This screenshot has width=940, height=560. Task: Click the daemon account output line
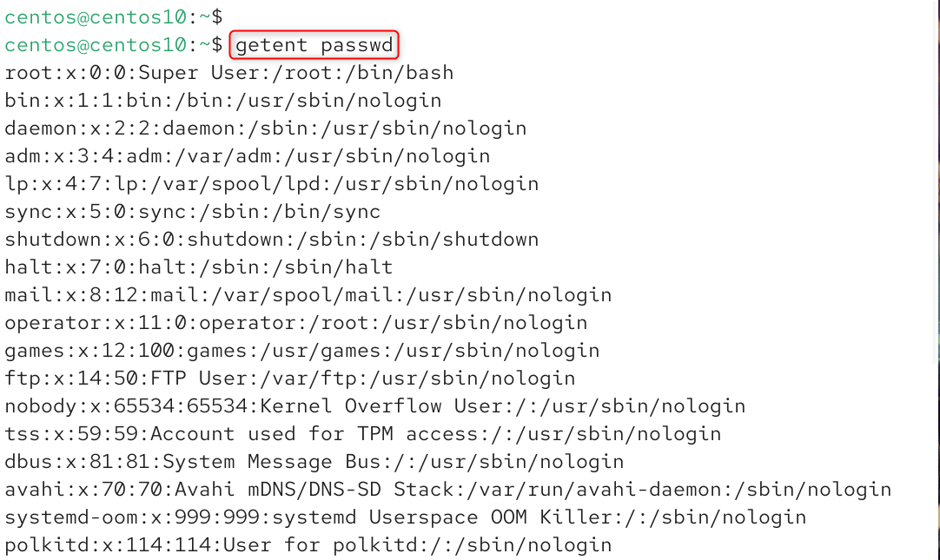pyautogui.click(x=265, y=128)
